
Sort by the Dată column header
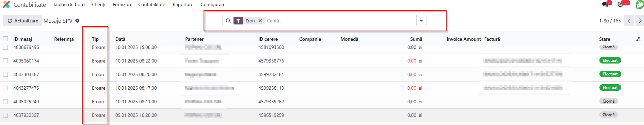pos(120,39)
